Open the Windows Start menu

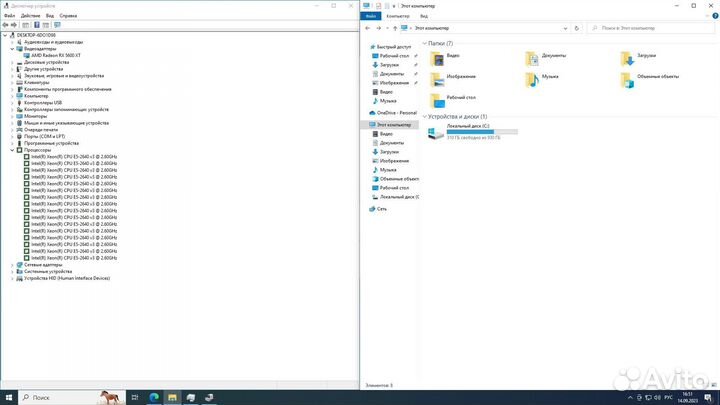tap(9, 397)
